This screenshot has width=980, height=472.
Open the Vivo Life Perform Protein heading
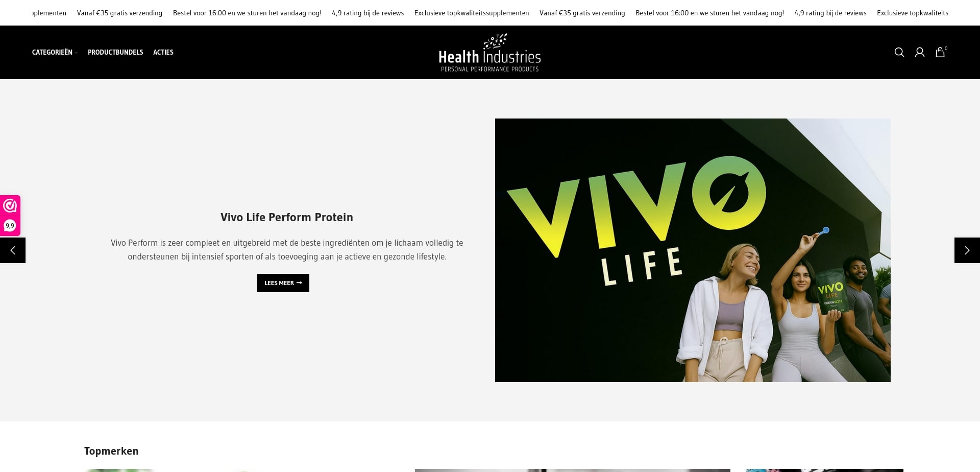point(287,217)
